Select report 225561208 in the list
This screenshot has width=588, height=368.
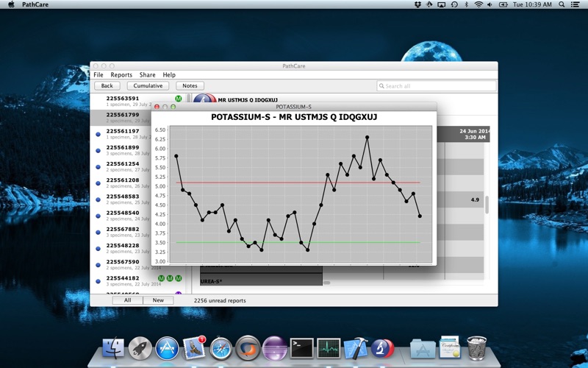point(121,183)
